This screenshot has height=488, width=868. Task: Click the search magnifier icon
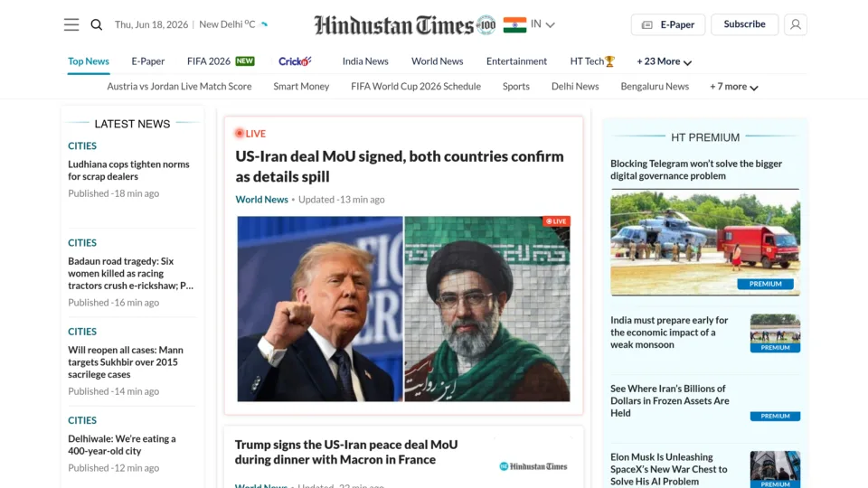[97, 24]
